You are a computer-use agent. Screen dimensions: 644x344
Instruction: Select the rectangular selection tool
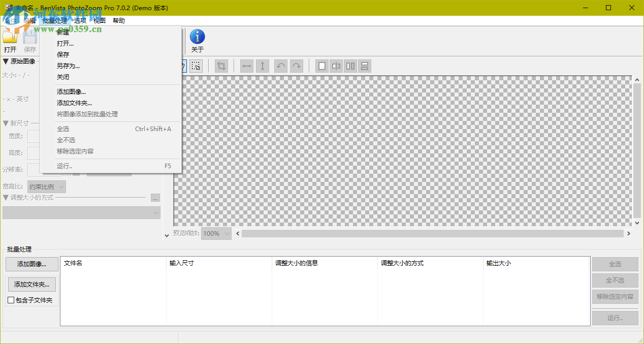pyautogui.click(x=197, y=66)
